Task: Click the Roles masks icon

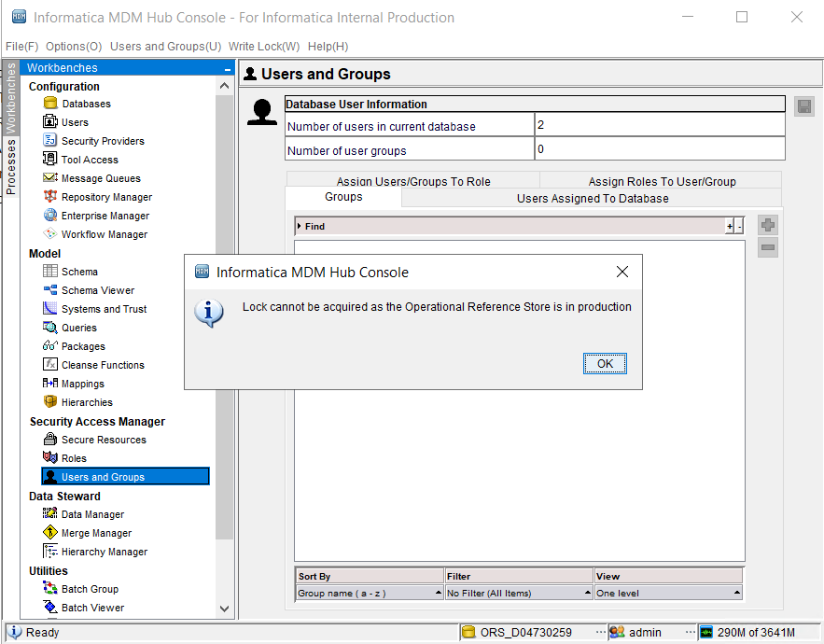Action: coord(49,457)
